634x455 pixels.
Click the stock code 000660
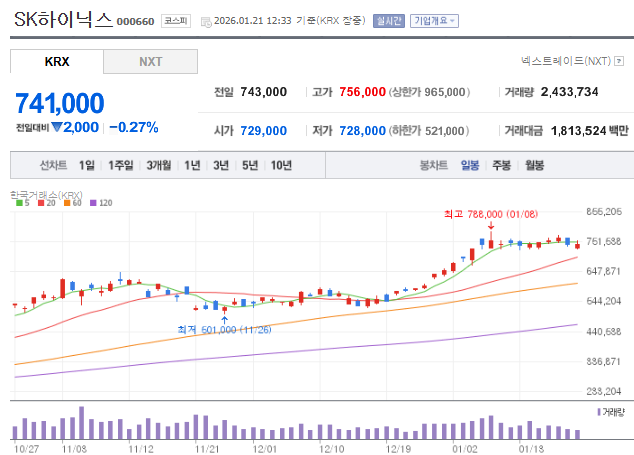(135, 21)
